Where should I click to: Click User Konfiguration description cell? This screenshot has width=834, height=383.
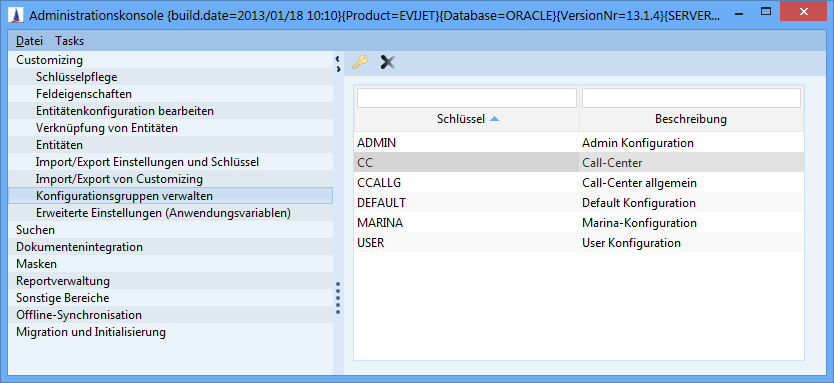691,243
